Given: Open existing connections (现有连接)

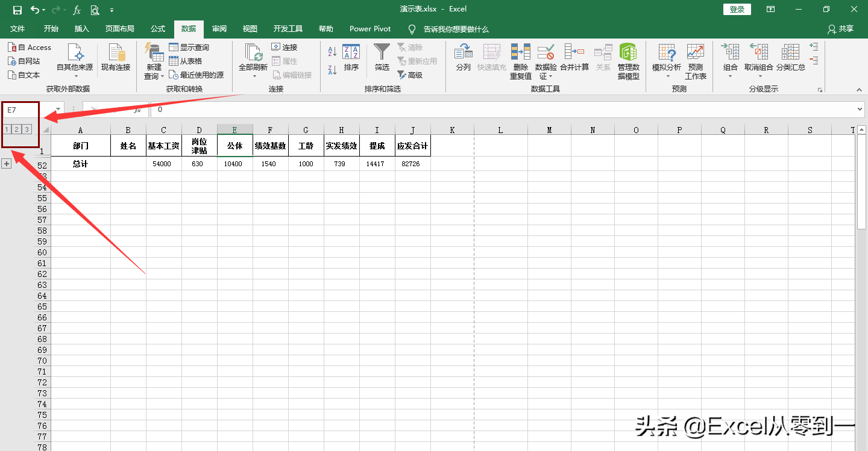Looking at the screenshot, I should (115, 58).
